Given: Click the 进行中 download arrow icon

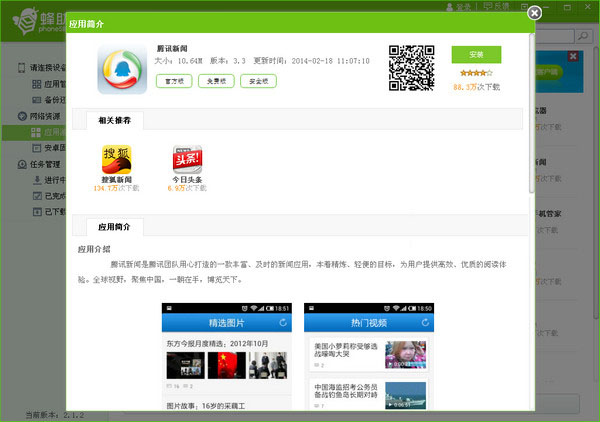Looking at the screenshot, I should click(37, 180).
